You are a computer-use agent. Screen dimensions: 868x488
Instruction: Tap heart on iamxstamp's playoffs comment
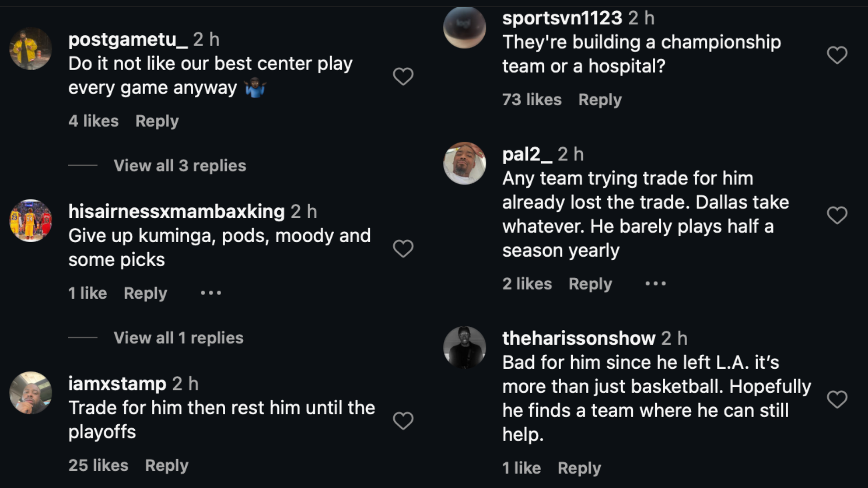[403, 421]
